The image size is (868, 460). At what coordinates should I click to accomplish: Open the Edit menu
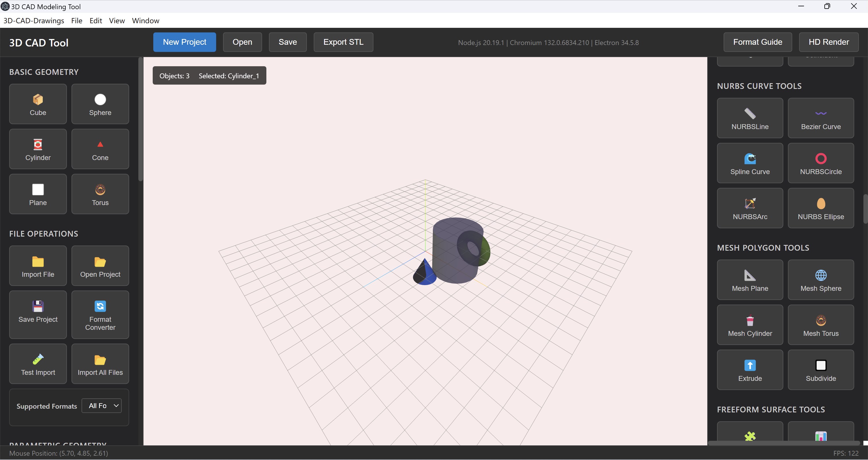(x=96, y=21)
